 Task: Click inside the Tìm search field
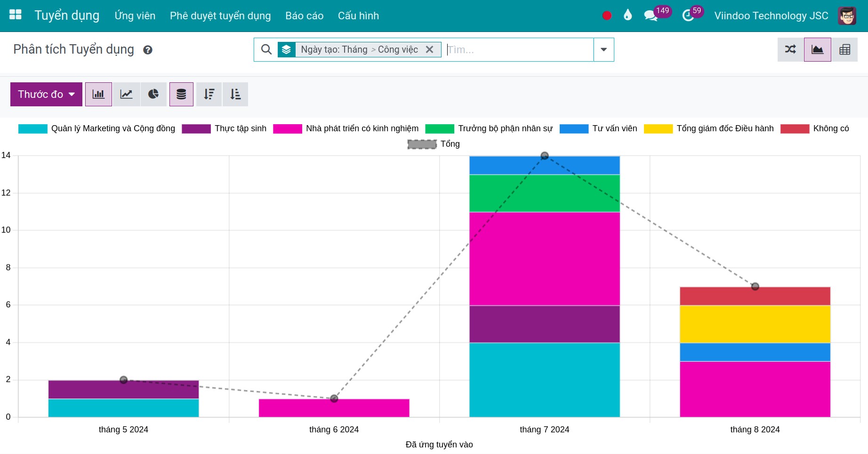point(519,49)
